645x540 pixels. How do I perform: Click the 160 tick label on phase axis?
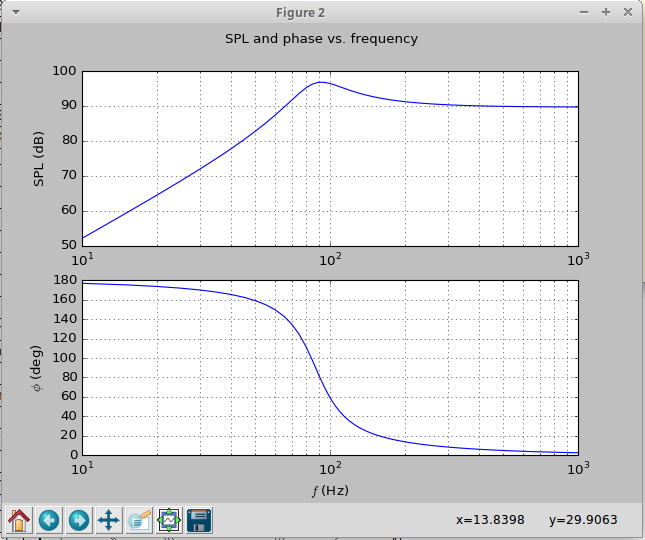click(65, 299)
